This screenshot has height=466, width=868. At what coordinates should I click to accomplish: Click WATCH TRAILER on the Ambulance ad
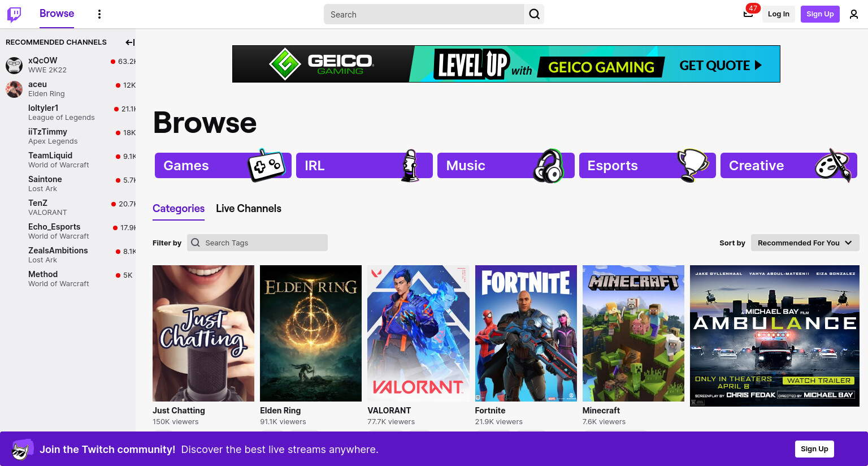click(819, 381)
